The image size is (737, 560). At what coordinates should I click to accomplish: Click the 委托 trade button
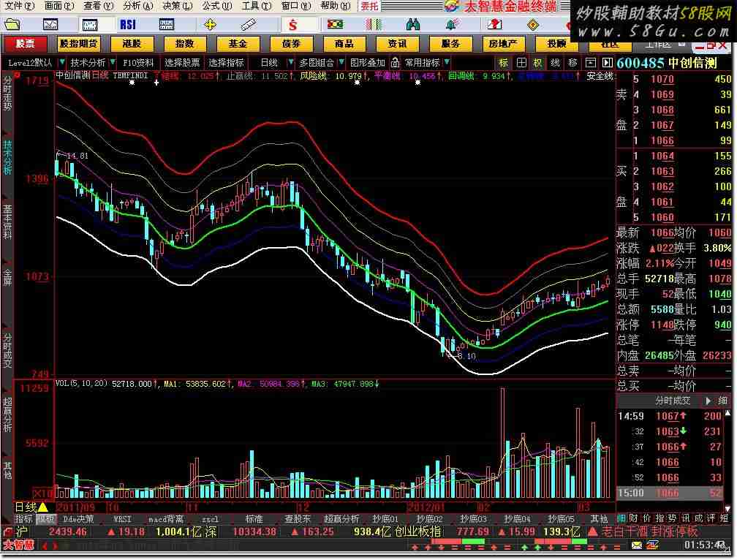point(369,6)
